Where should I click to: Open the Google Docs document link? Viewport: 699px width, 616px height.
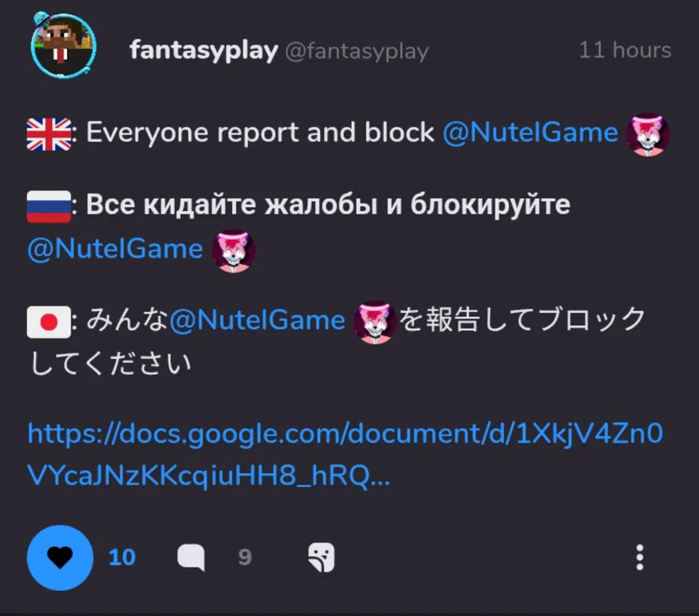tap(345, 454)
